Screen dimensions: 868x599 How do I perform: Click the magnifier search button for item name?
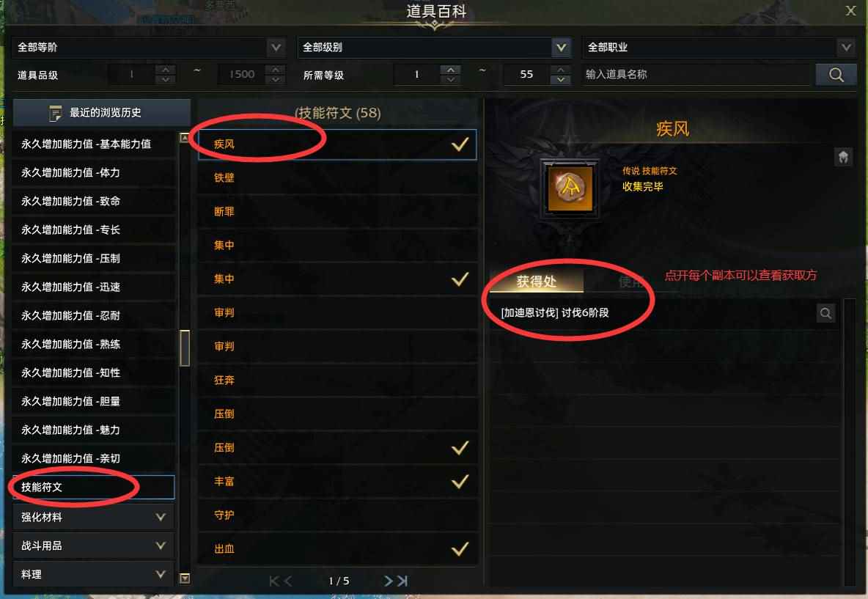(836, 75)
